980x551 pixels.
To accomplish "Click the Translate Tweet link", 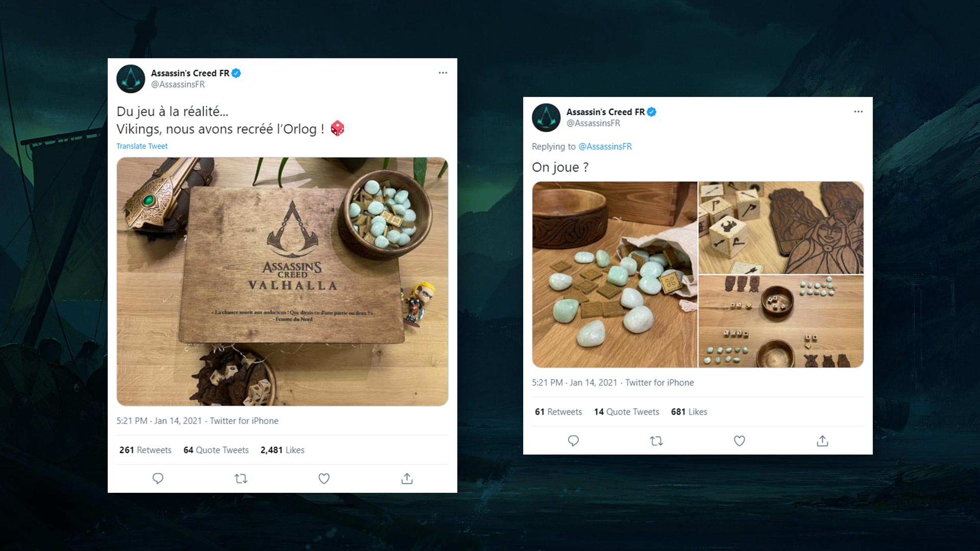I will click(x=142, y=146).
